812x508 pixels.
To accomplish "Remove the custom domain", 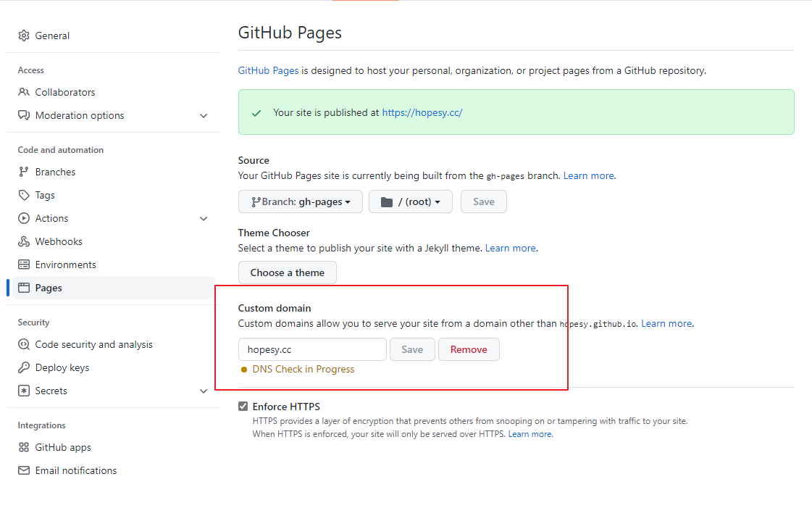I will click(x=469, y=349).
